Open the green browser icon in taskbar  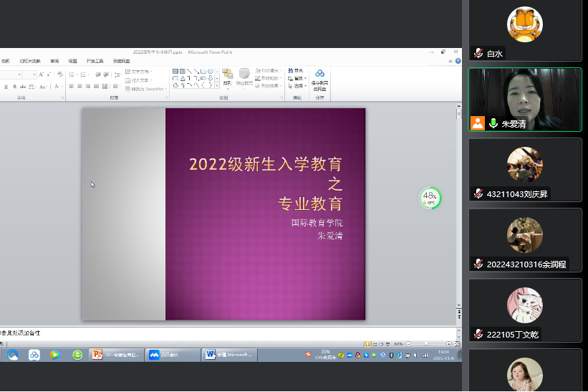[x=77, y=355]
